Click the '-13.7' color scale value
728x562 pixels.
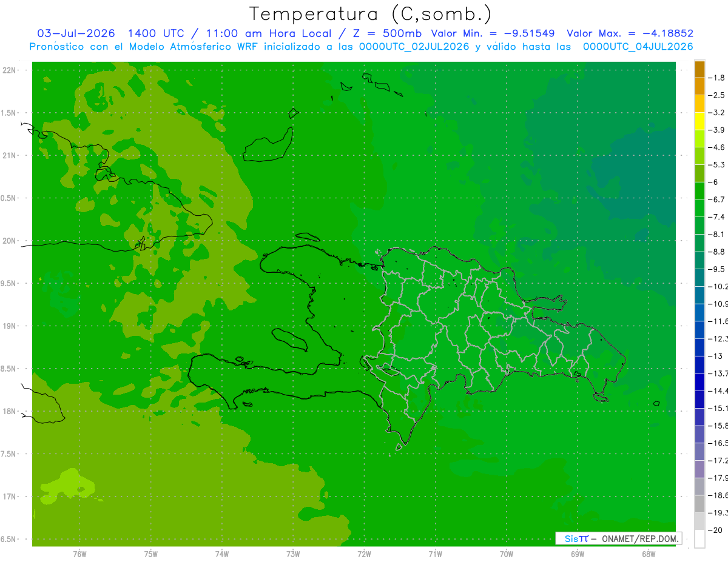click(718, 373)
